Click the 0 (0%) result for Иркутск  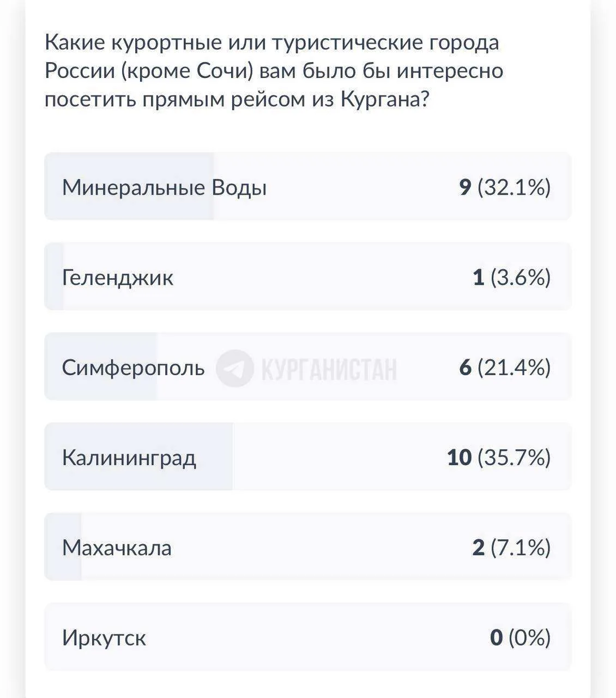coord(520,637)
